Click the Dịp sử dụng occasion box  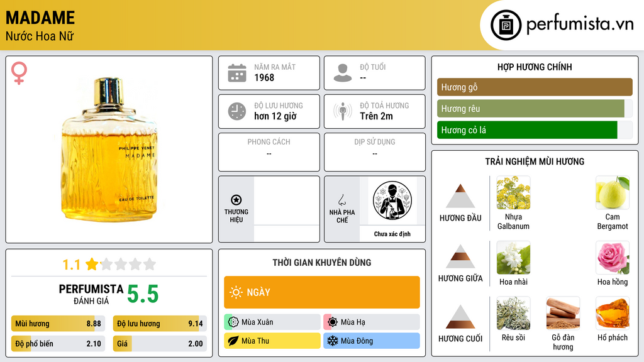coord(375,152)
